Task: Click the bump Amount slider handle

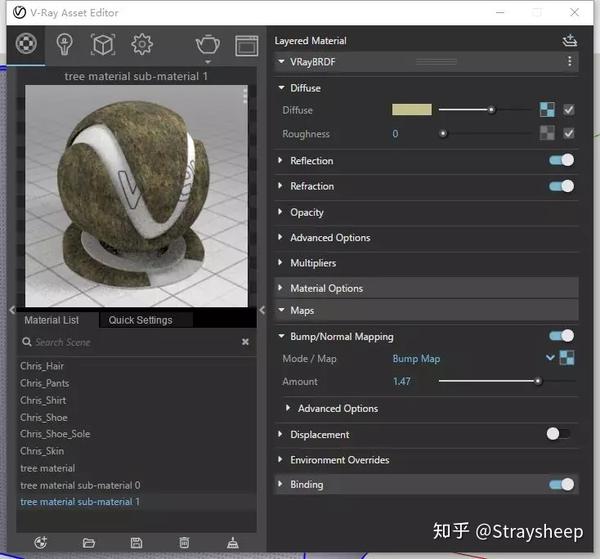Action: pos(538,381)
